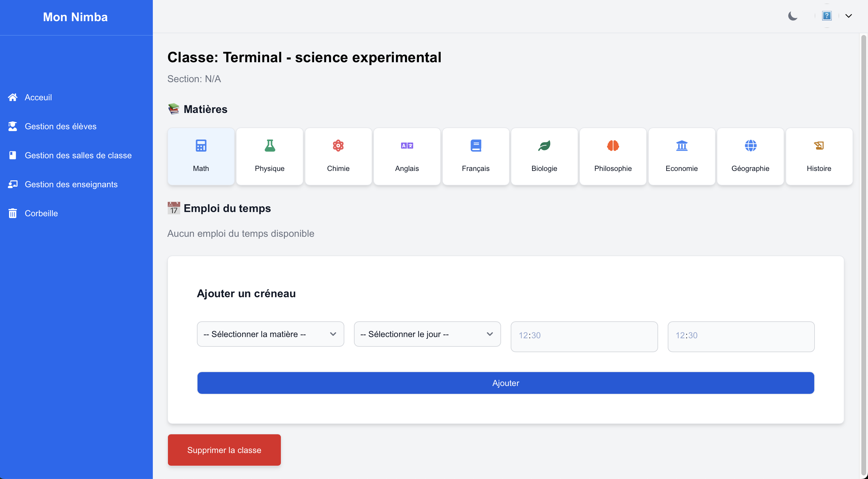
Task: Select the Histoire card label
Action: point(819,169)
